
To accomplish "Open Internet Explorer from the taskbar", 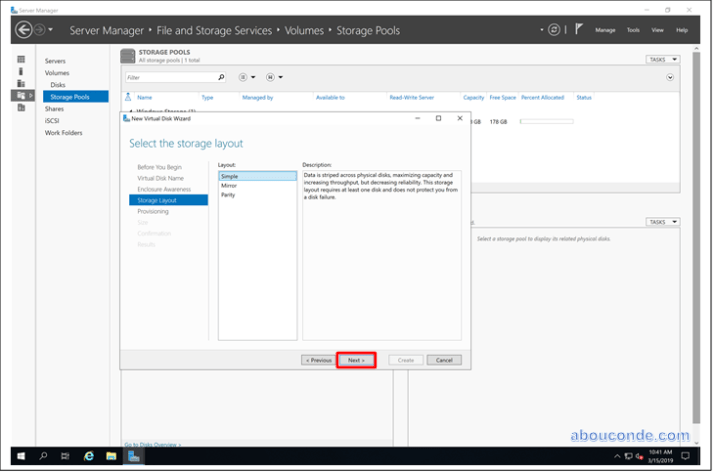I will pos(89,456).
